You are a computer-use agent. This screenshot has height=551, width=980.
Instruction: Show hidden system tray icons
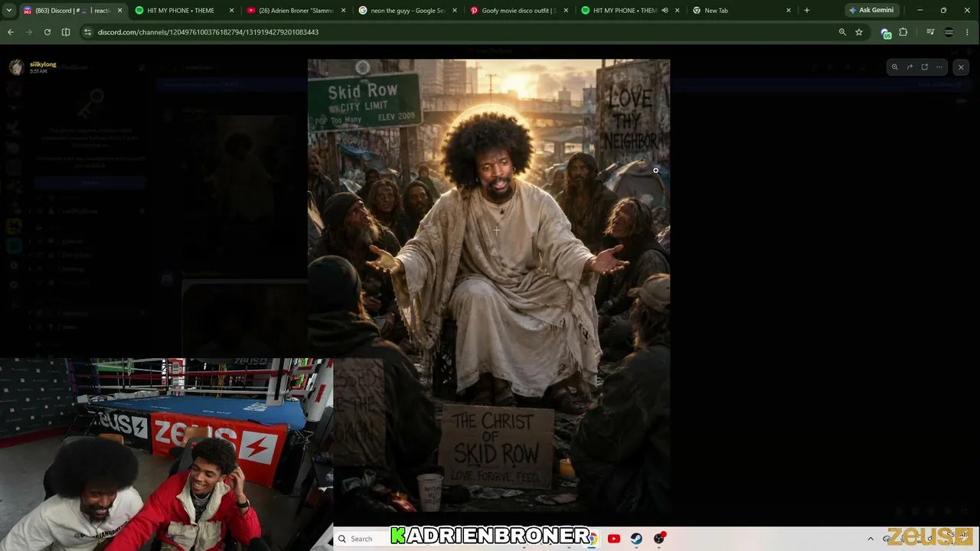point(871,539)
